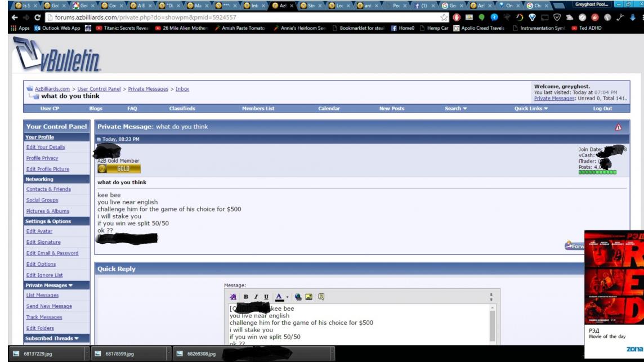Click the red Report message warning icon
This screenshot has height=362, width=644.
[618, 127]
